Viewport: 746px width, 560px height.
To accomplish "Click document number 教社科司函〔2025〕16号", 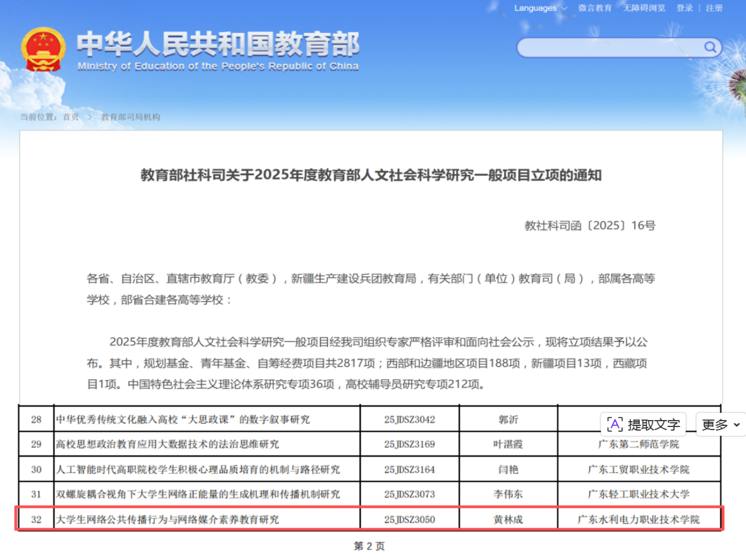I will [590, 225].
